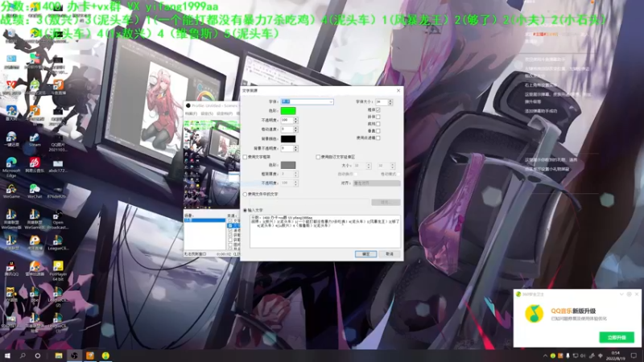Viewport: 644px width, 362px height.
Task: Open the Windows Start menu
Action: [x=7, y=356]
